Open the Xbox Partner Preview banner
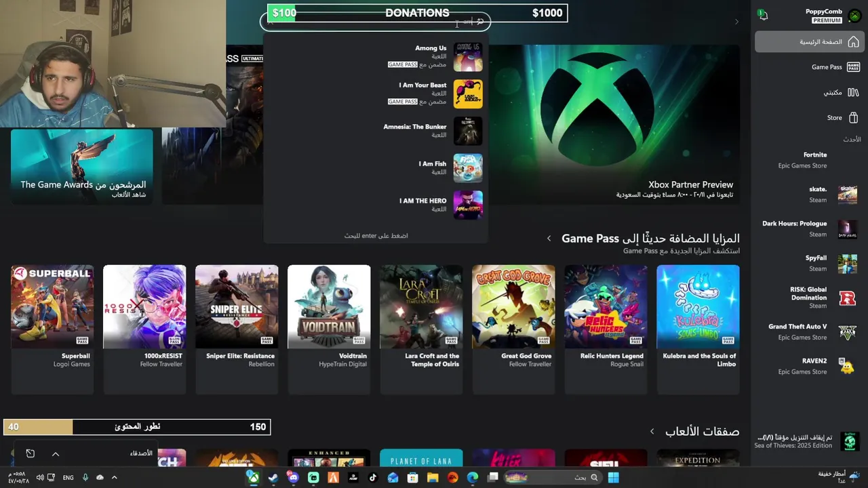This screenshot has width=868, height=488. tap(614, 124)
